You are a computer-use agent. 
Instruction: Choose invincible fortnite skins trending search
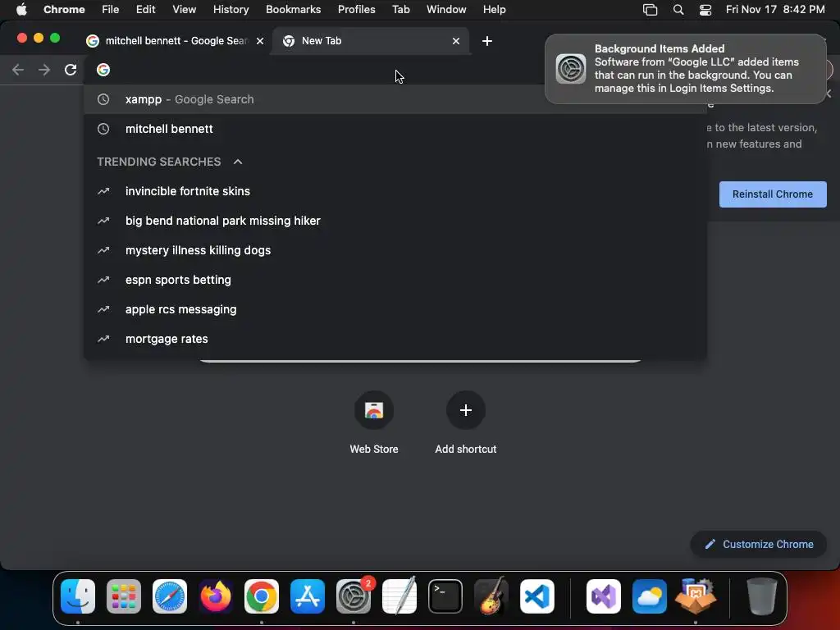pyautogui.click(x=395, y=191)
